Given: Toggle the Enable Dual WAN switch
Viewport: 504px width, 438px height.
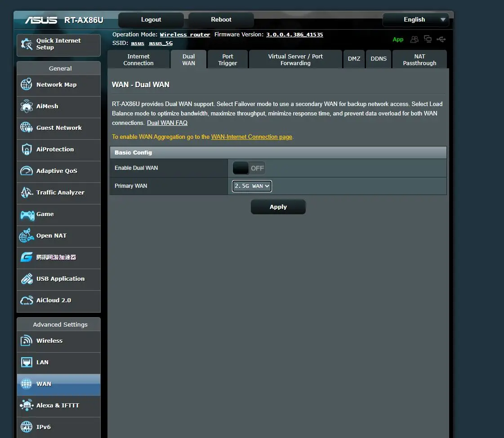Looking at the screenshot, I should 249,168.
